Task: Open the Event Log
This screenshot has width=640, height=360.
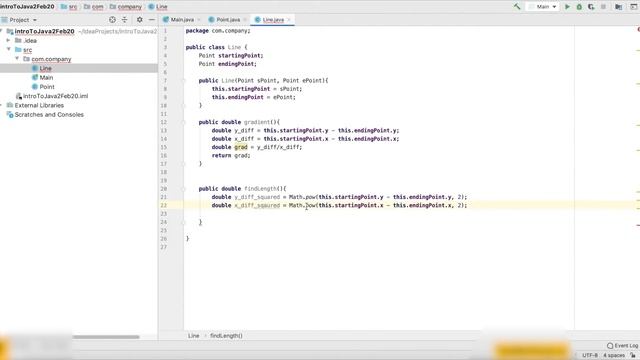Action: [x=622, y=346]
